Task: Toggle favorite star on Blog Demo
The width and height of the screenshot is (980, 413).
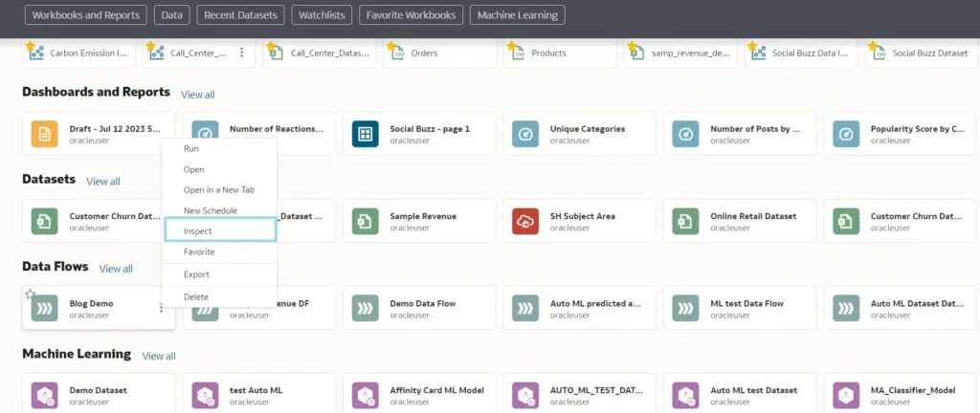Action: click(x=30, y=293)
